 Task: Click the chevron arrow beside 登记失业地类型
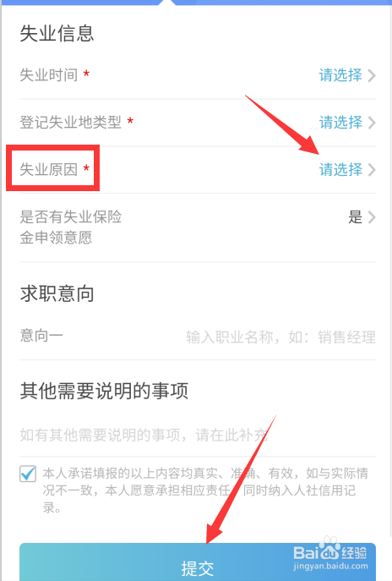tap(372, 123)
